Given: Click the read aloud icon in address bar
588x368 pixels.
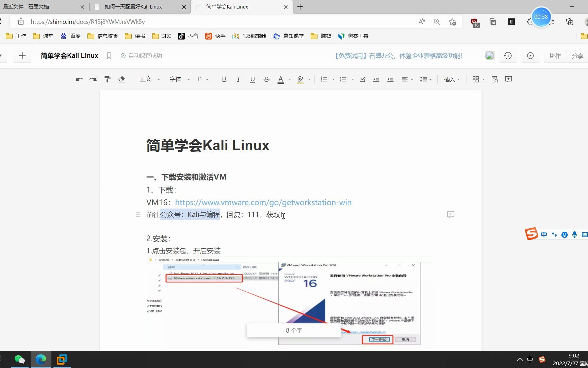Looking at the screenshot, I should [x=422, y=22].
